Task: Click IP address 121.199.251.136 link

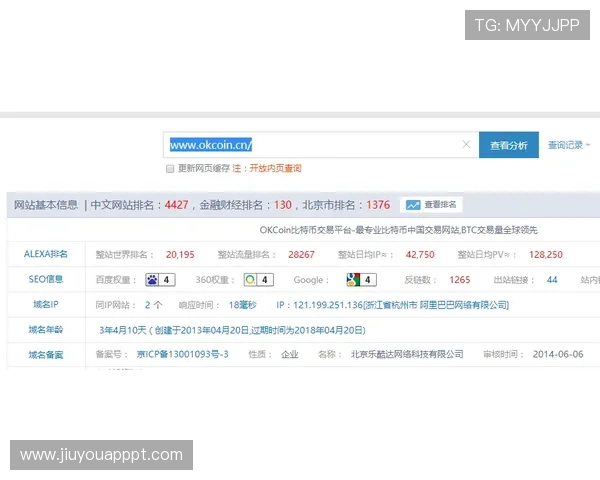Action: click(393, 305)
